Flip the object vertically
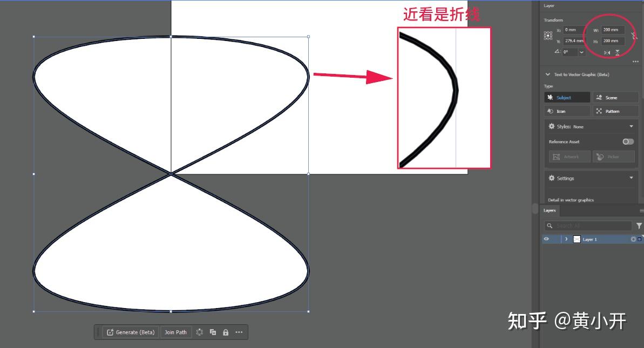The width and height of the screenshot is (644, 348). (x=618, y=52)
